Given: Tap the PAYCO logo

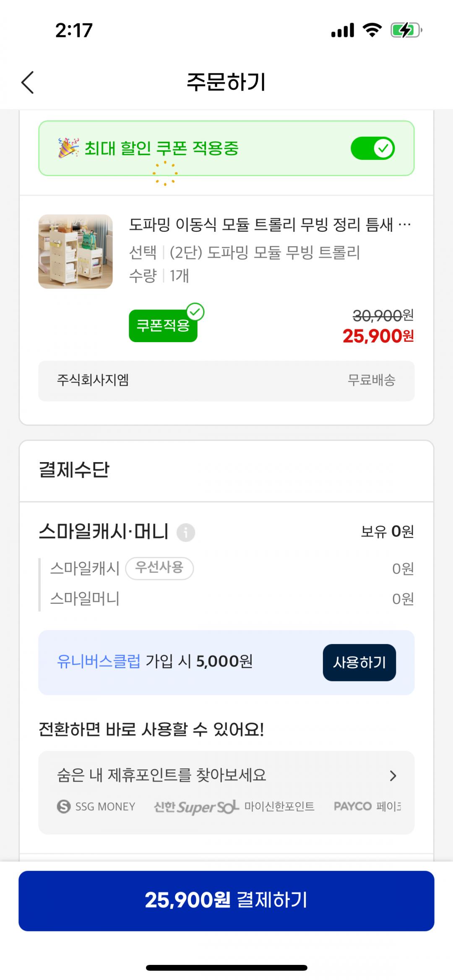Looking at the screenshot, I should pyautogui.click(x=353, y=806).
